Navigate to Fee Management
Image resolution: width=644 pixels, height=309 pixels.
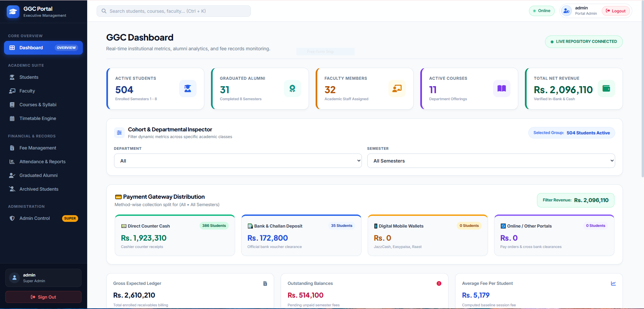click(43, 148)
